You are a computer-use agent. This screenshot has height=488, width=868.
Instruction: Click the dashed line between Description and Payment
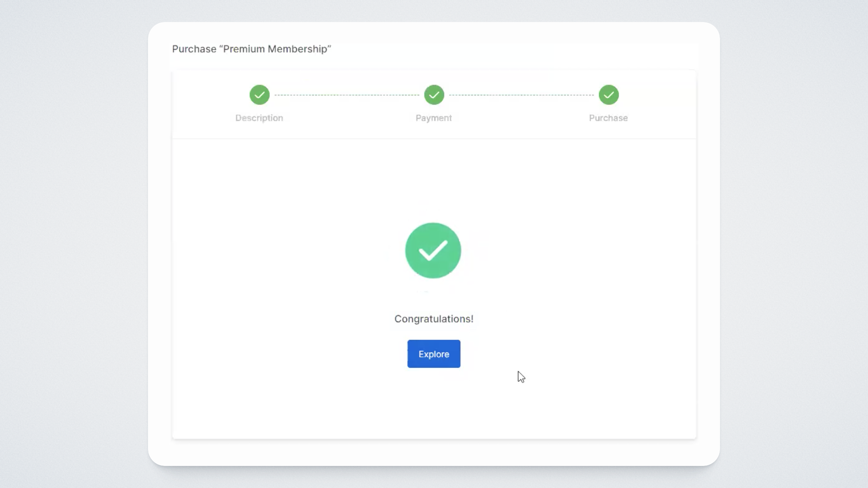tap(347, 95)
